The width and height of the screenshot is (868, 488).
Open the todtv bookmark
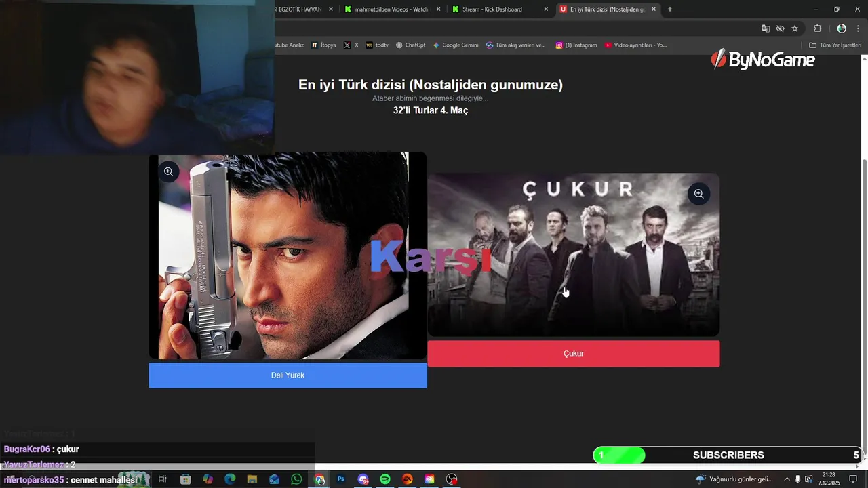377,45
